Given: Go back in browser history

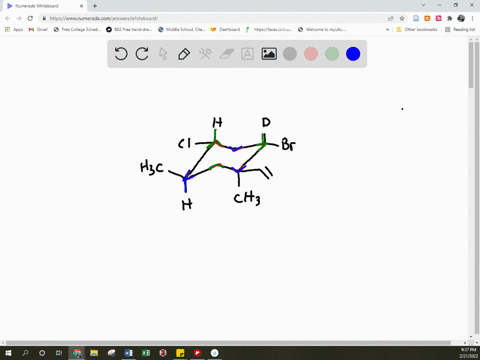Looking at the screenshot, I should 8,18.
